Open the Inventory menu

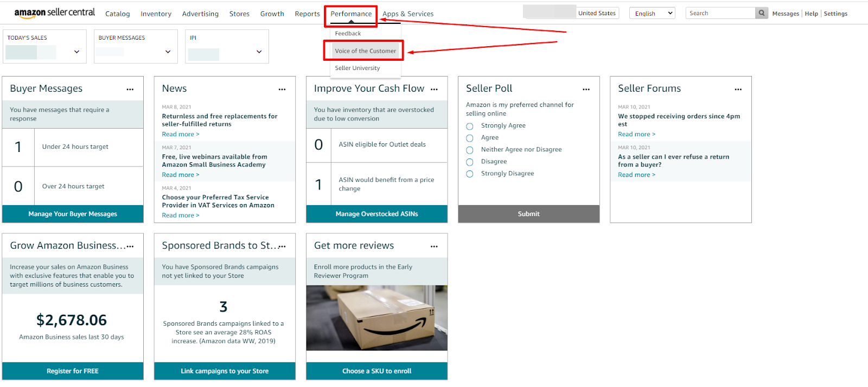click(156, 14)
